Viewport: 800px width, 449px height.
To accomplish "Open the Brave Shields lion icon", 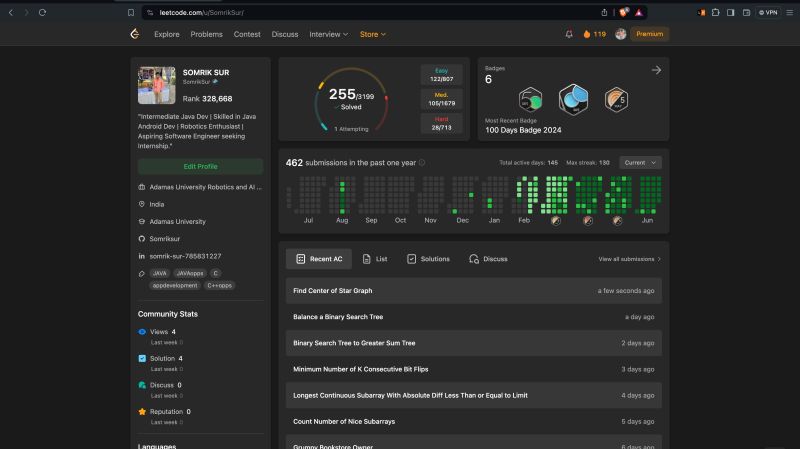I will point(623,12).
